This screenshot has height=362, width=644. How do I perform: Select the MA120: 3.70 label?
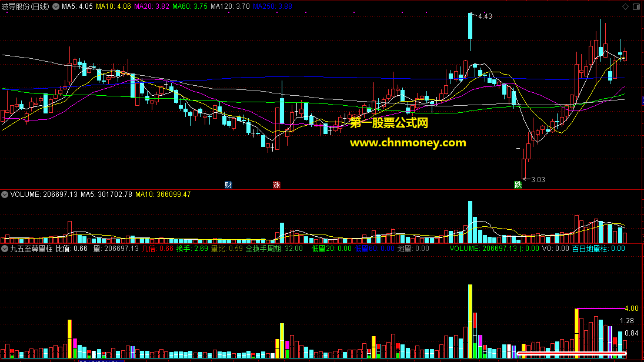point(230,6)
